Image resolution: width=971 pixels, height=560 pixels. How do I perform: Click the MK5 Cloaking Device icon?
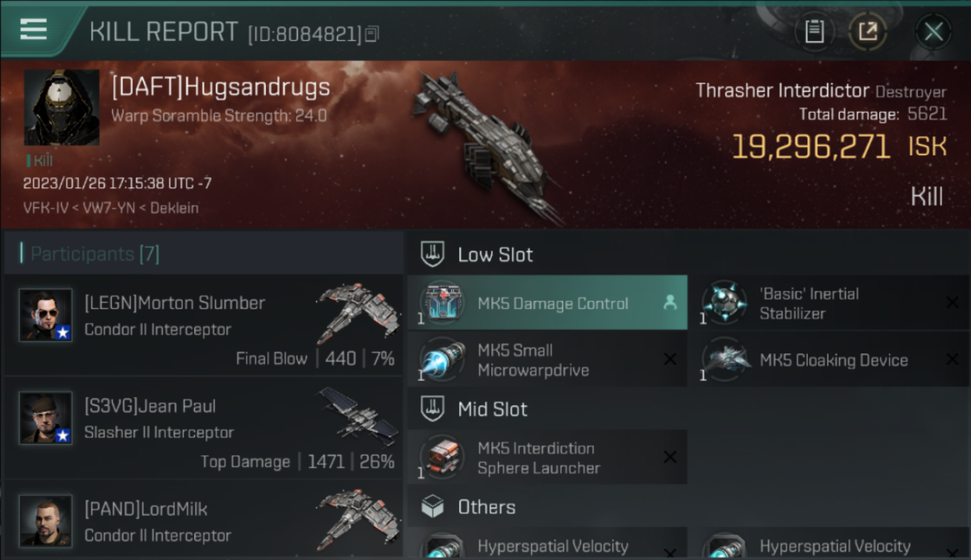tap(724, 360)
